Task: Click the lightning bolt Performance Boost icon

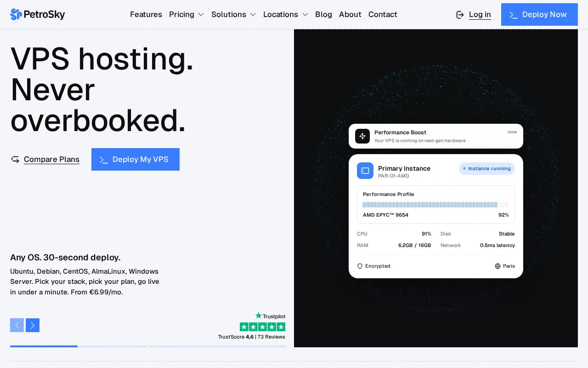Action: pos(362,136)
